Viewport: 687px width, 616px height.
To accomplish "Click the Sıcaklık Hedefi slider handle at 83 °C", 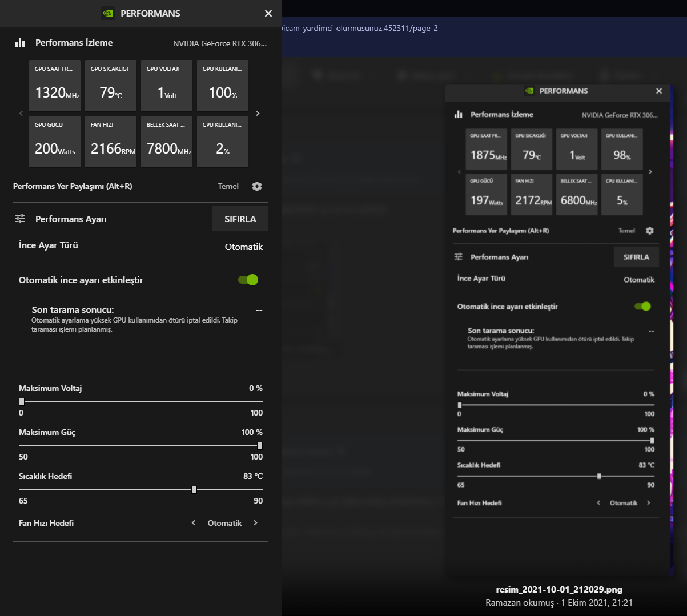I will (194, 490).
